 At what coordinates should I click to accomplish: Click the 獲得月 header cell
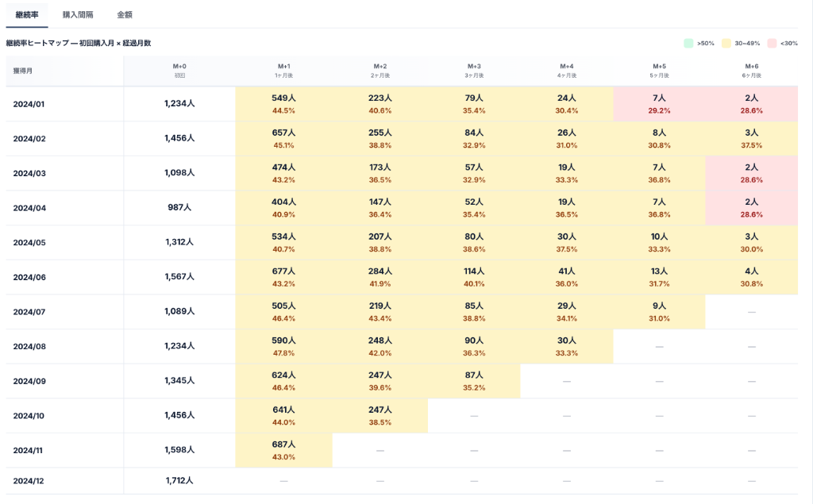pos(24,70)
